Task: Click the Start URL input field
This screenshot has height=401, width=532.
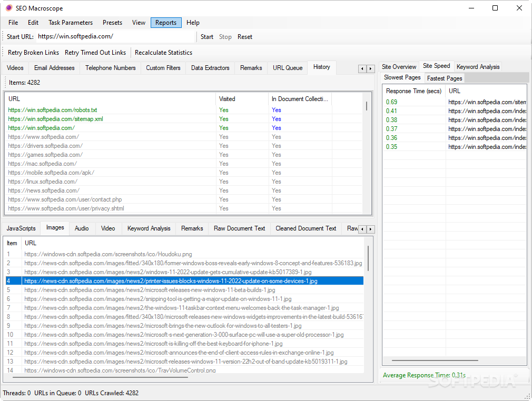Action: [115, 37]
